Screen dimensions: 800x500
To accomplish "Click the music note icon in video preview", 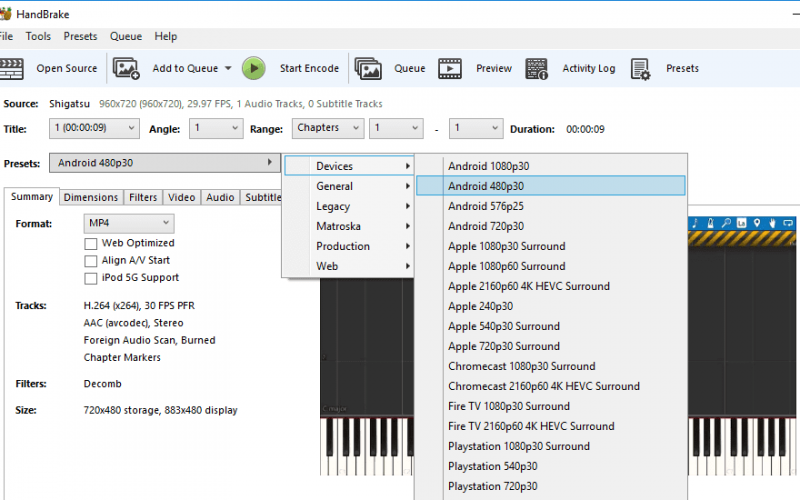I will (695, 223).
